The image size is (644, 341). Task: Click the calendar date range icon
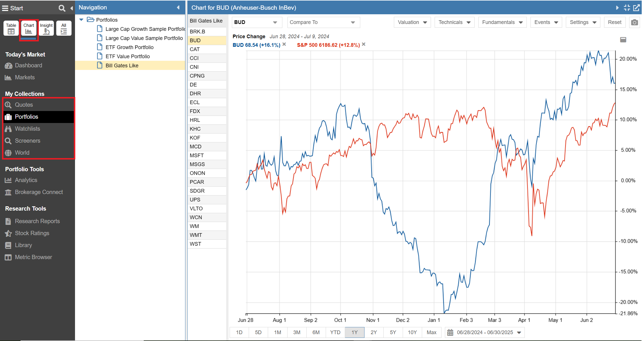[x=450, y=332]
